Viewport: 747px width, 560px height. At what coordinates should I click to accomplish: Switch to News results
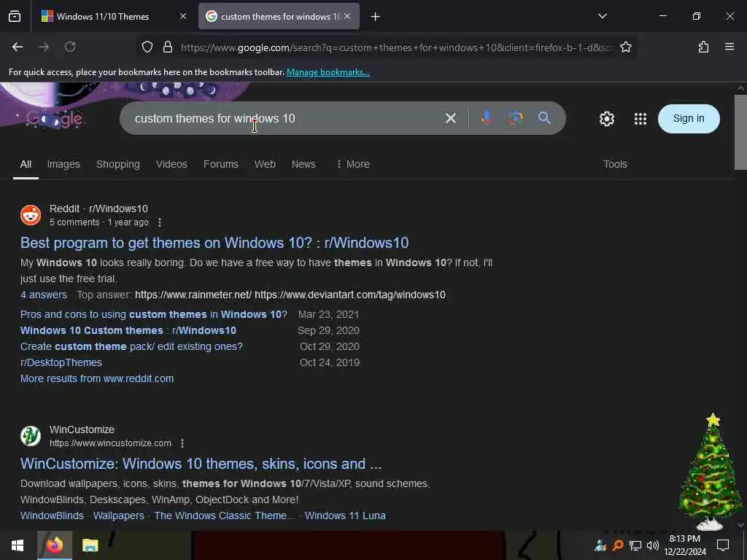click(x=303, y=164)
